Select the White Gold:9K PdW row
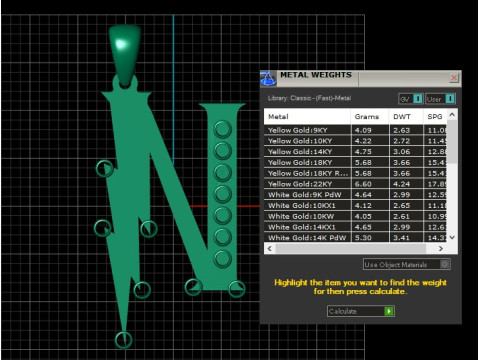Image resolution: width=480 pixels, height=360 pixels. click(355, 195)
